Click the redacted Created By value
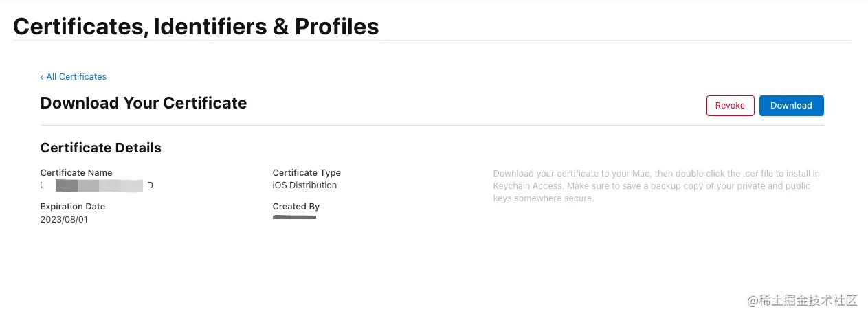The height and width of the screenshot is (318, 868). pyautogui.click(x=294, y=218)
